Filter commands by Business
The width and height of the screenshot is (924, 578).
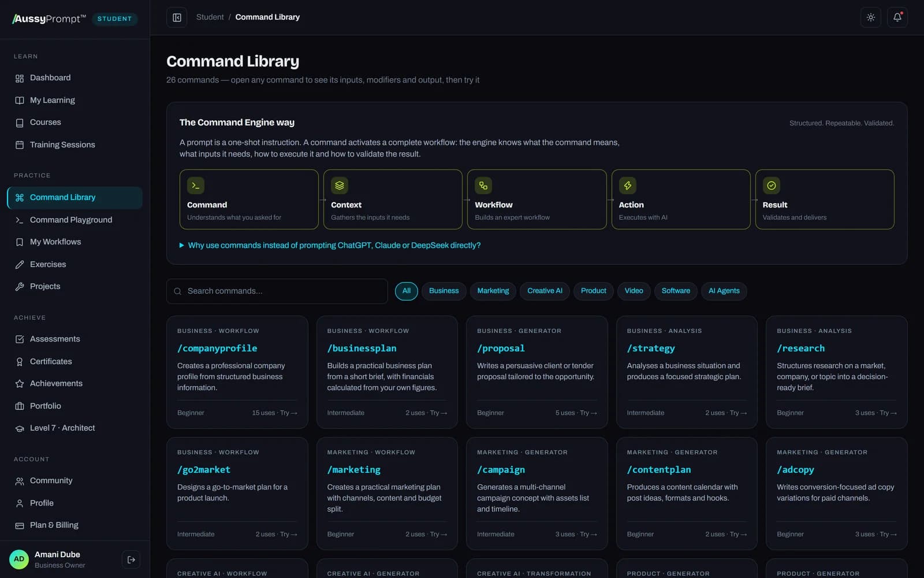[444, 291]
